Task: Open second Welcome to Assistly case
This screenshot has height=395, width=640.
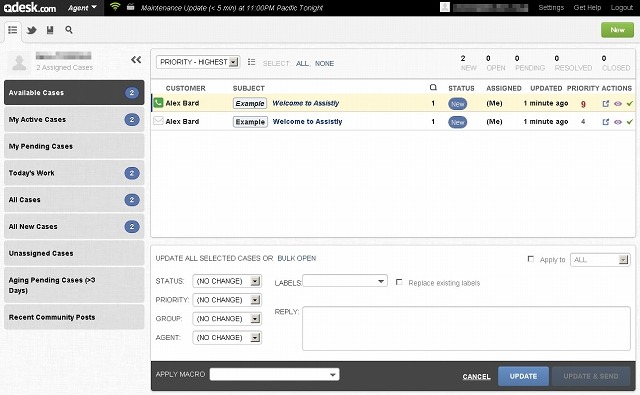Action: click(x=307, y=122)
